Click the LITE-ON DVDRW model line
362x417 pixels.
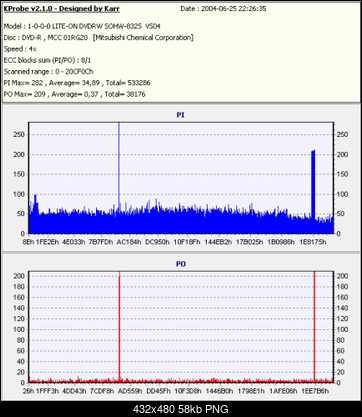tap(82, 26)
